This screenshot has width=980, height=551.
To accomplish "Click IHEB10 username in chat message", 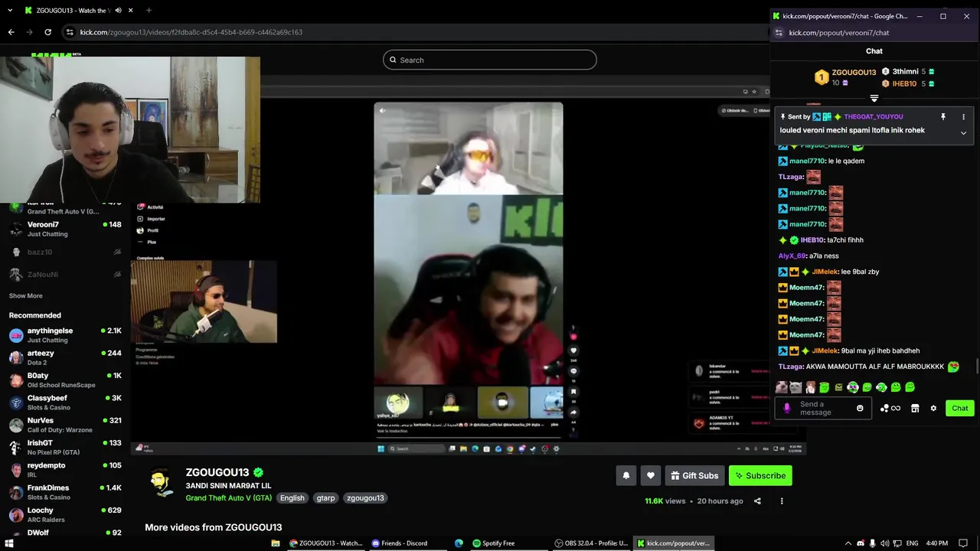I will click(x=812, y=240).
